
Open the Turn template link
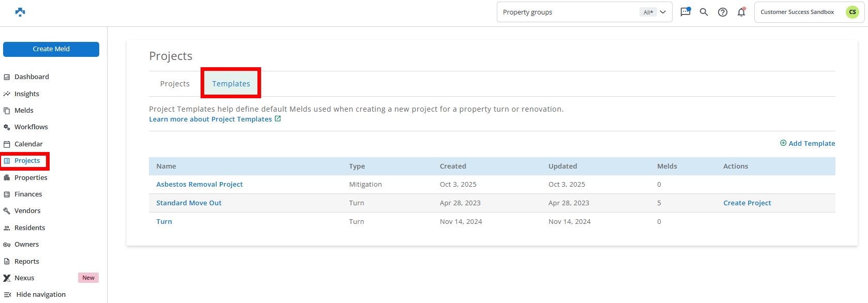(164, 222)
